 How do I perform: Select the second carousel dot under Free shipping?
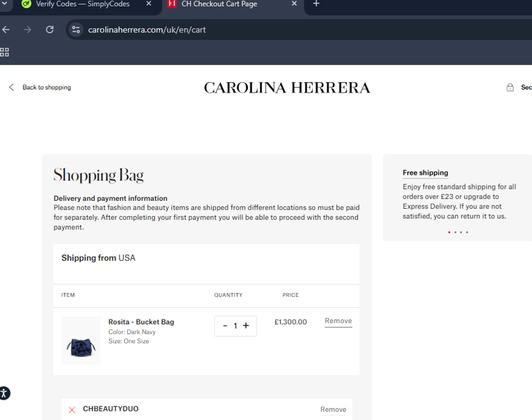point(455,232)
